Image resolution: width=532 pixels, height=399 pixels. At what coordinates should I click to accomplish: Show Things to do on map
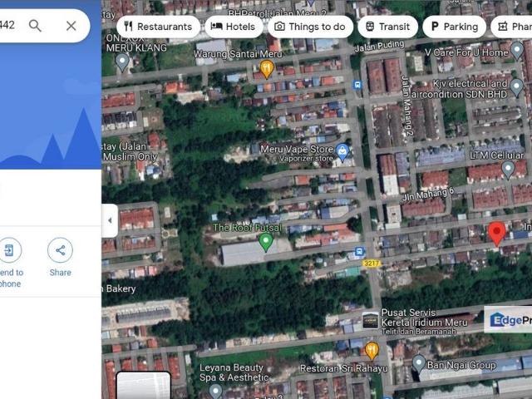click(310, 27)
